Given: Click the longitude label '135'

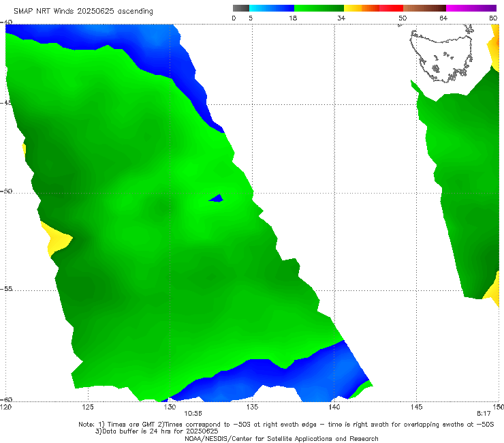Looking at the screenshot, I should click(252, 408).
